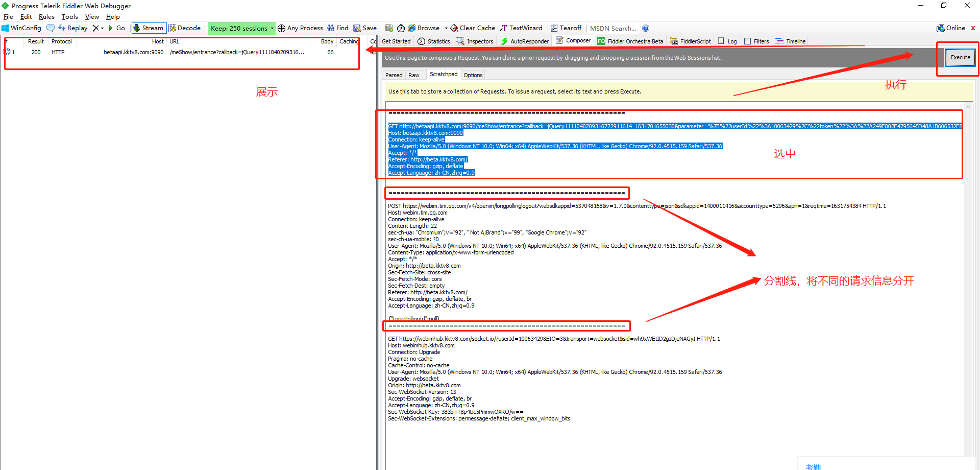Open the File menu

point(8,17)
